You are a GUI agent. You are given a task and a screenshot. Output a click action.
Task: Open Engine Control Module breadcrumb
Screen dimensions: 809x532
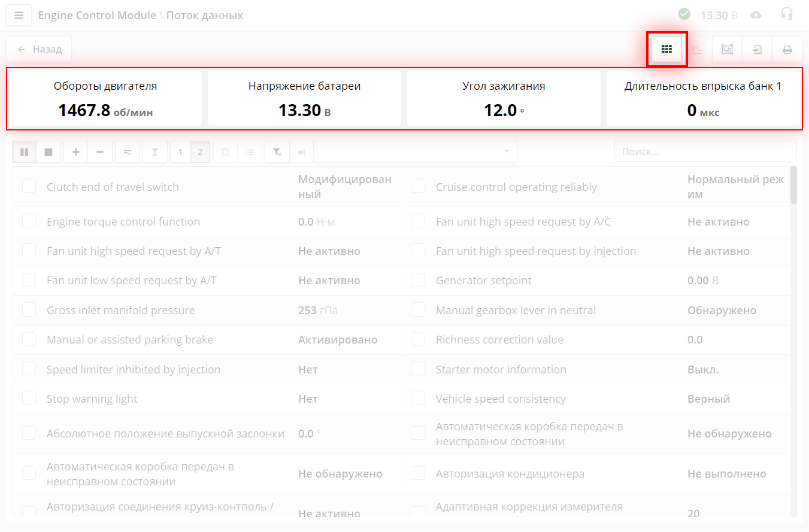(x=97, y=16)
